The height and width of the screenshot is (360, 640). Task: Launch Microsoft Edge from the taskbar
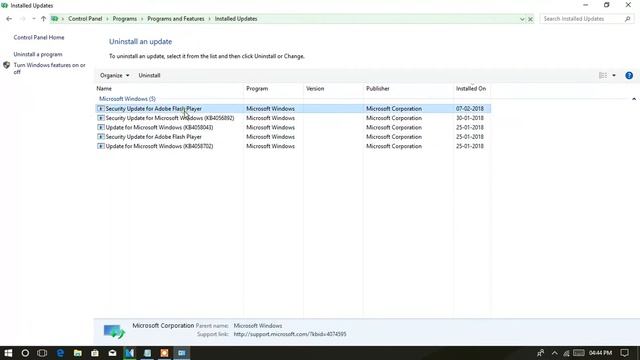click(x=60, y=353)
